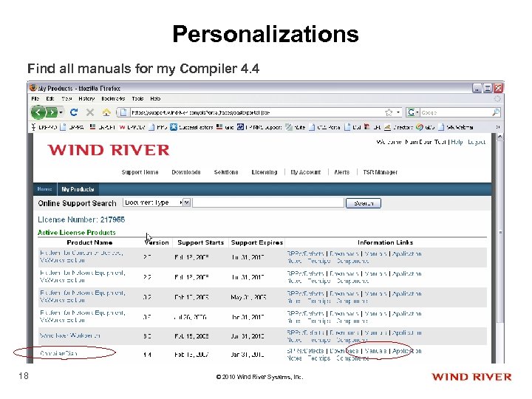Screen dimensions: 532x399
Task: Open the Compiler/Diab product link
Action: [58, 353]
